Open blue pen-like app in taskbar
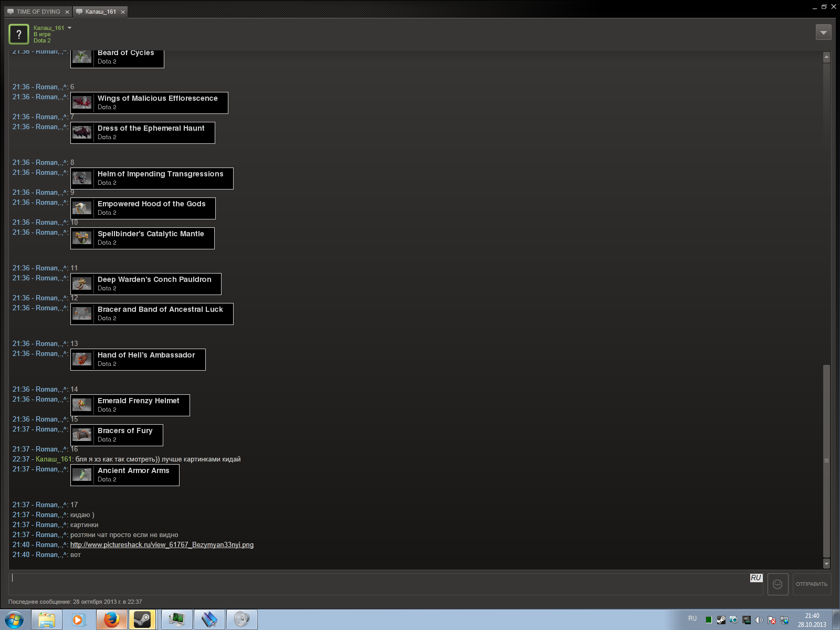The image size is (840, 630). (209, 620)
